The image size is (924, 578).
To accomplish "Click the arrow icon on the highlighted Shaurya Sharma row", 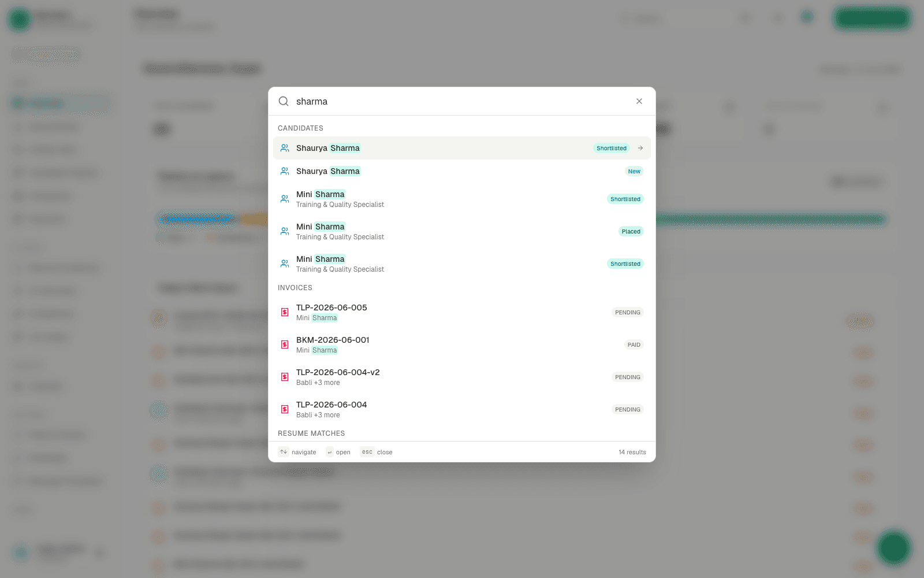I will (x=640, y=148).
